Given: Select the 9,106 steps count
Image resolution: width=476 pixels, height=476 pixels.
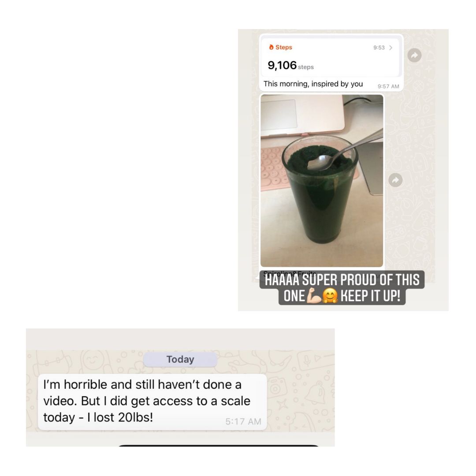Looking at the screenshot, I should 290,65.
